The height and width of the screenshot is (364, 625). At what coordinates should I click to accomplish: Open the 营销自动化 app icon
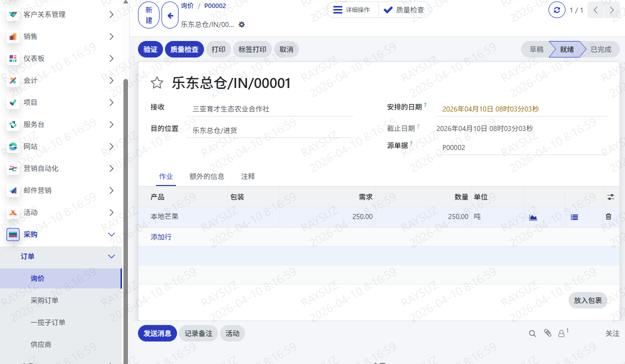[13, 168]
